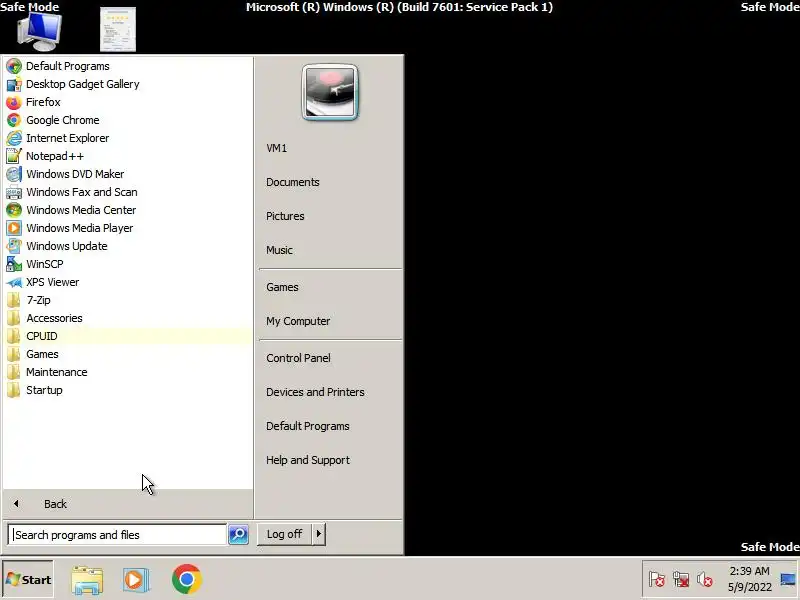Click the volume muted tray icon
This screenshot has height=600, width=800.
tap(705, 579)
